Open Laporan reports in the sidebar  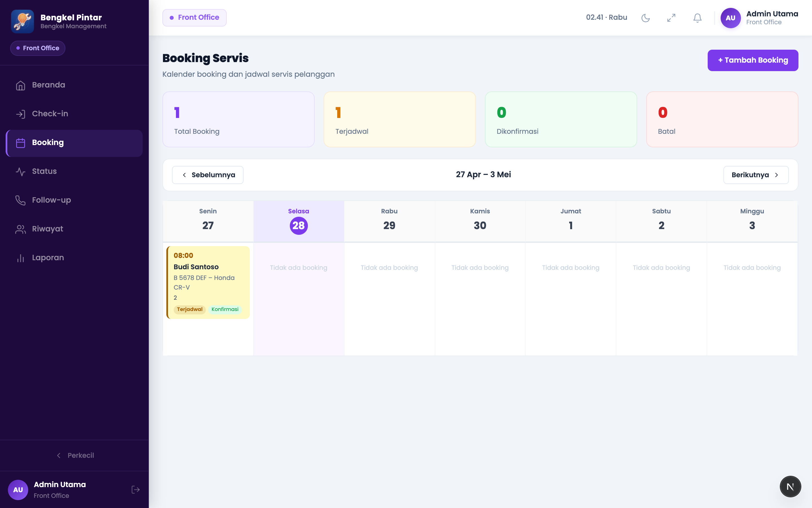(x=74, y=258)
